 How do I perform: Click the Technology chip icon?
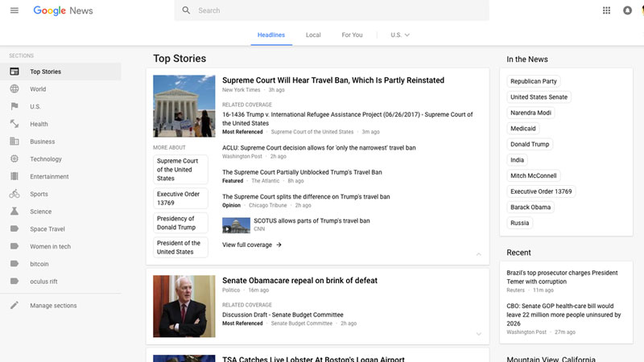pos(14,158)
